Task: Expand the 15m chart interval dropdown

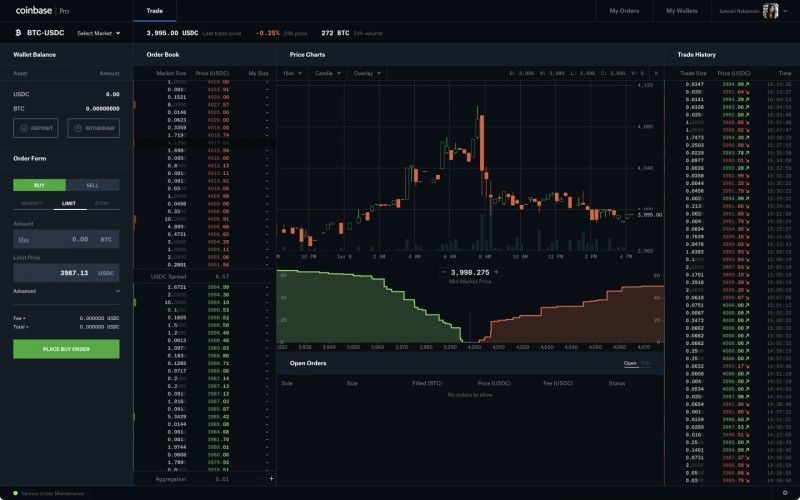Action: coord(291,73)
